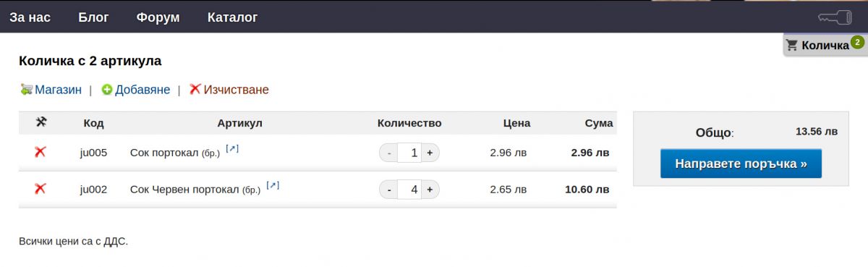The height and width of the screenshot is (267, 868).
Task: Open the Блог menu item
Action: tap(93, 17)
